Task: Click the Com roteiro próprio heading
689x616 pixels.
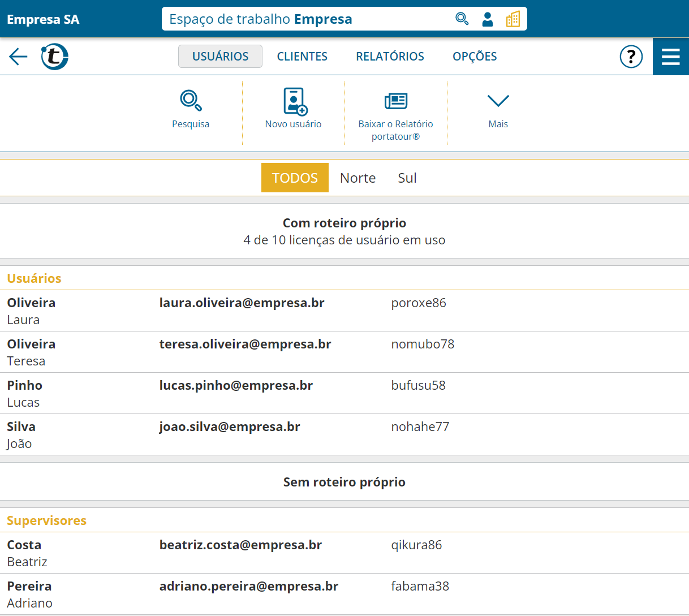Action: pos(344,223)
